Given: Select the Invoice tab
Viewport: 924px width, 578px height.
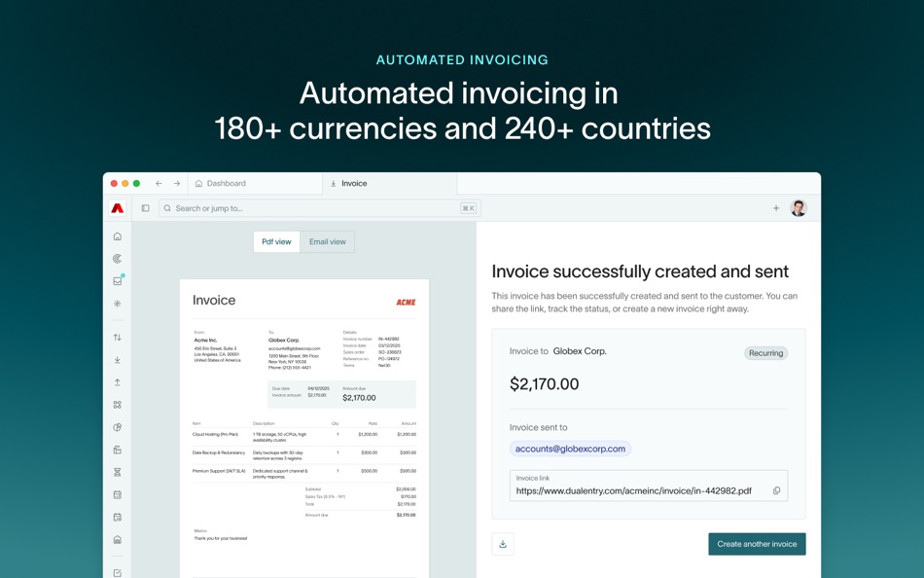Looking at the screenshot, I should (x=389, y=184).
